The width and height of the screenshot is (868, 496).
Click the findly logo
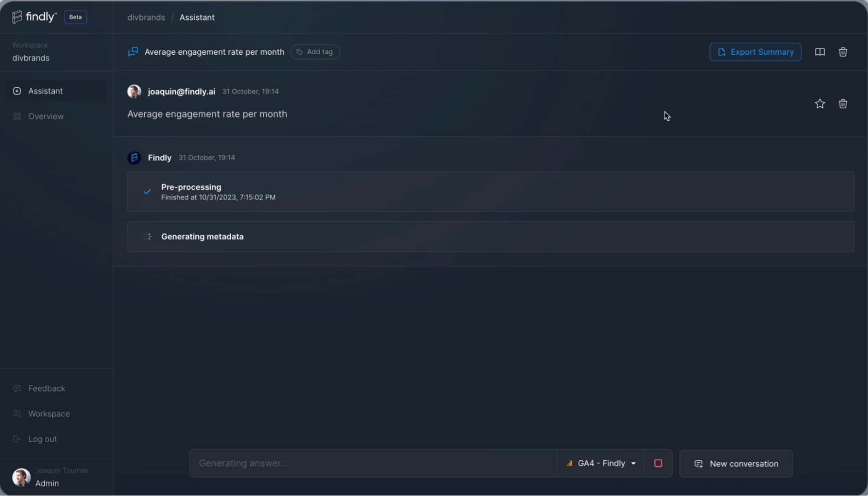34,17
